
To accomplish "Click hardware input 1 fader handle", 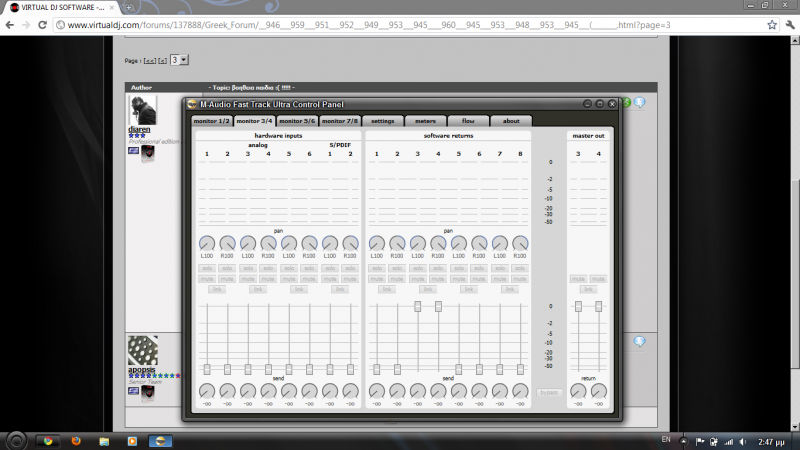I will (x=207, y=369).
